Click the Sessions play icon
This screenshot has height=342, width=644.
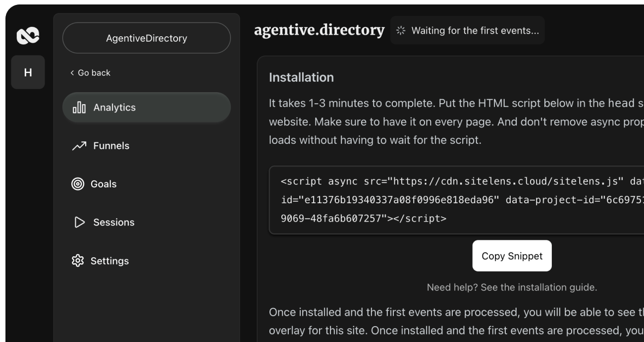[79, 223]
